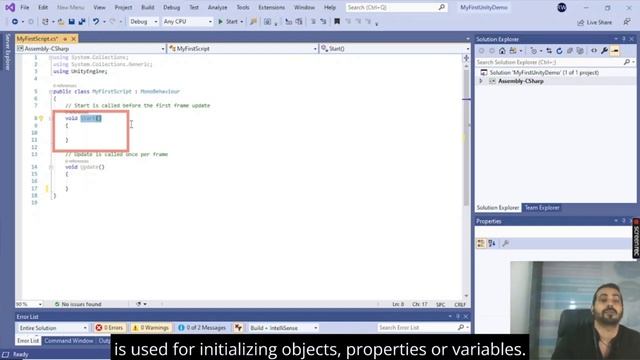Toggle the 0 Warnings filter
Screen dimensions: 640x360
point(151,328)
